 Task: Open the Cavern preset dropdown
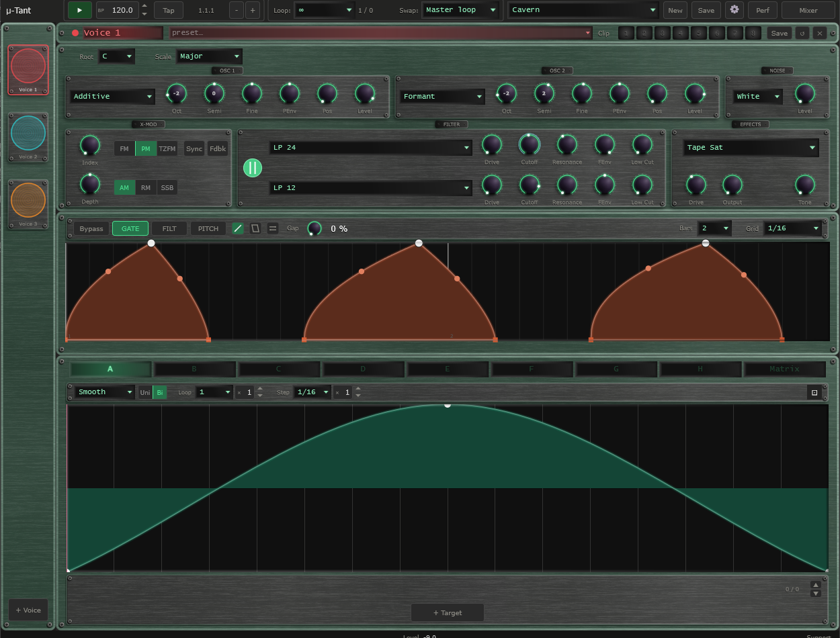[583, 10]
